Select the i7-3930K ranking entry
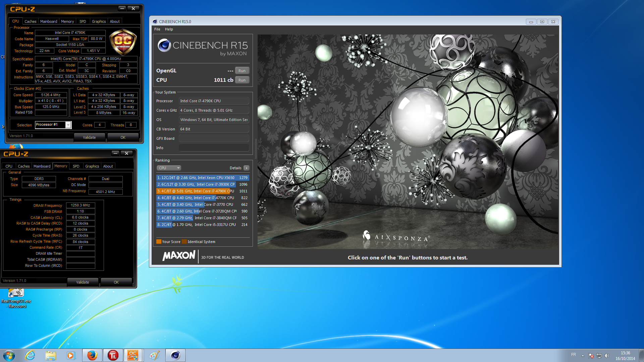 (203, 184)
